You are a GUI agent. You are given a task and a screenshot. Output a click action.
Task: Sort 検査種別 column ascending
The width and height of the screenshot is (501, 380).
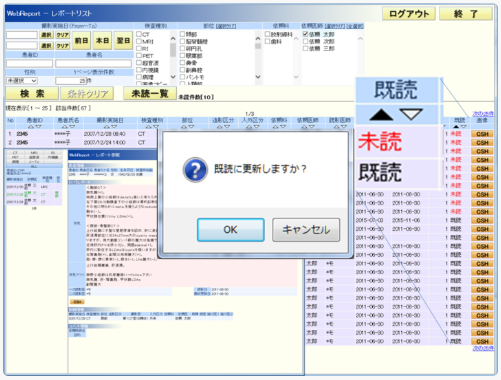[149, 127]
